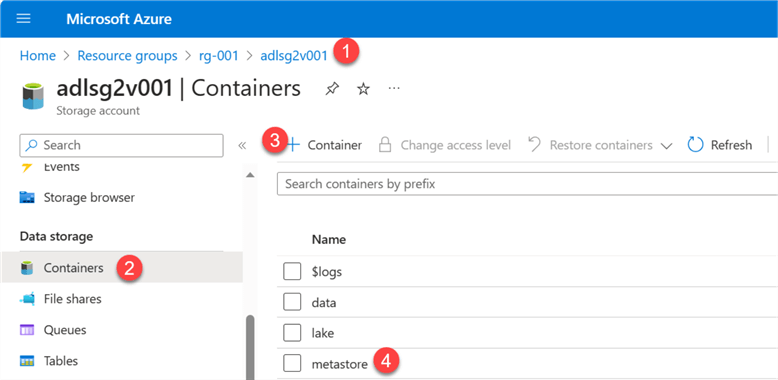Open File shares from the sidebar
The image size is (778, 380).
pyautogui.click(x=72, y=299)
